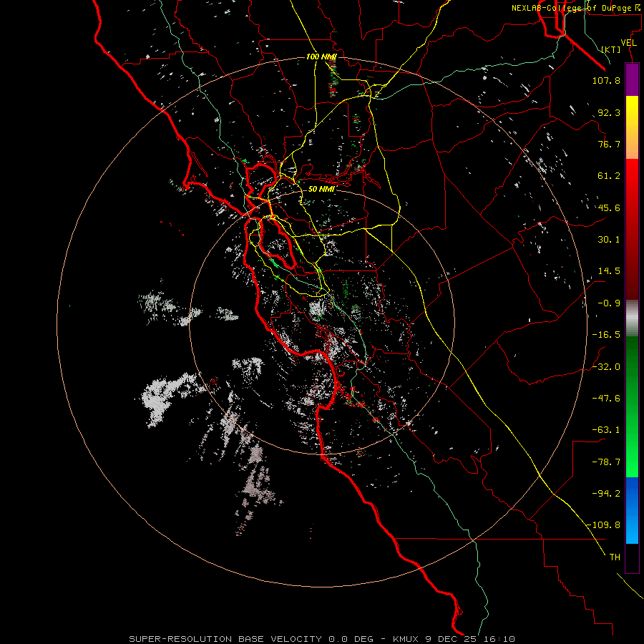Screen dimensions: 644x644
Task: Pick the 45.6 scale value
Action: coord(609,208)
